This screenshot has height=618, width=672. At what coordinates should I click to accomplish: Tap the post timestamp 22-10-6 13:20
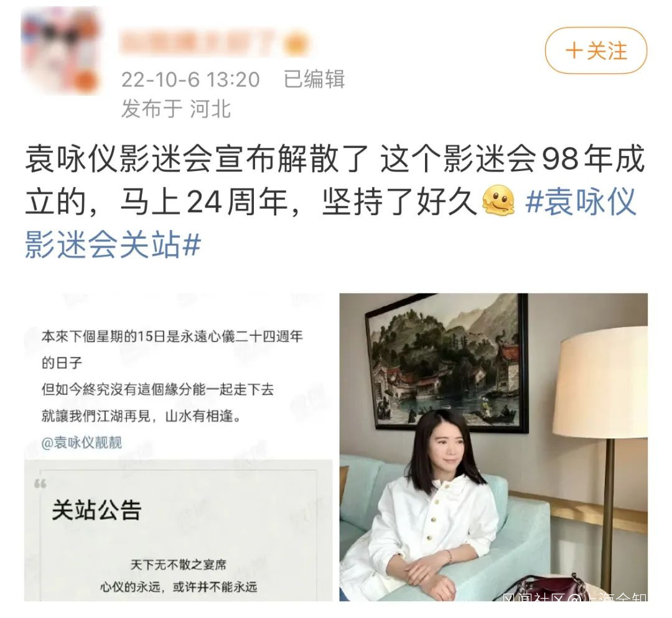tap(190, 80)
